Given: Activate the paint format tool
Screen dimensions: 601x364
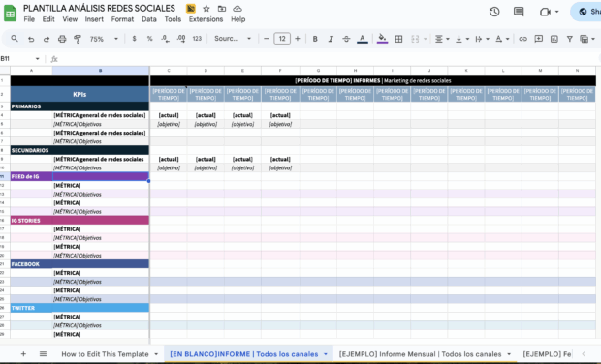Looking at the screenshot, I should [78, 39].
